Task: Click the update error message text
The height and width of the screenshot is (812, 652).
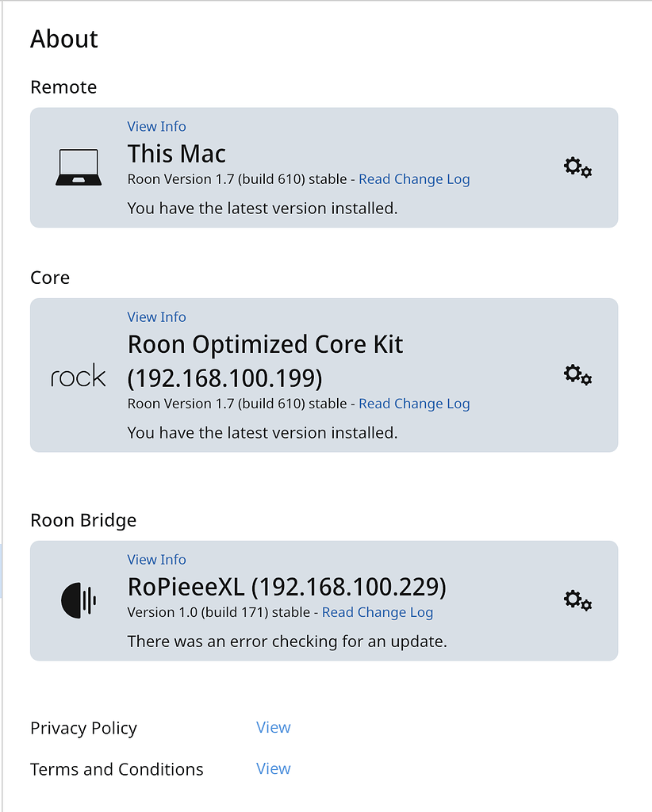Action: point(287,642)
